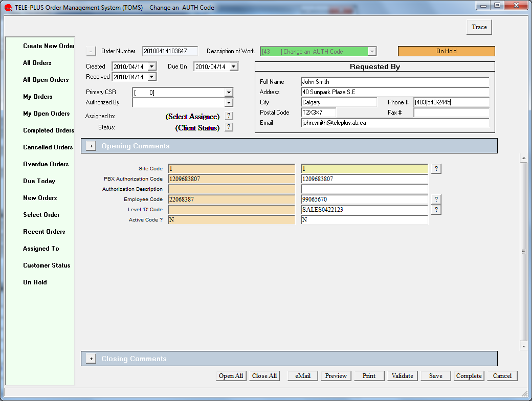
Task: Choose Select Order in sidebar
Action: 41,215
